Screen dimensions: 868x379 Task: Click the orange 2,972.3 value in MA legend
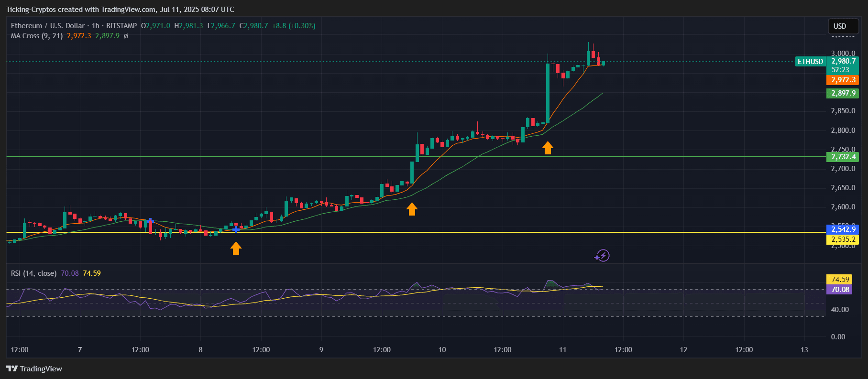point(79,36)
